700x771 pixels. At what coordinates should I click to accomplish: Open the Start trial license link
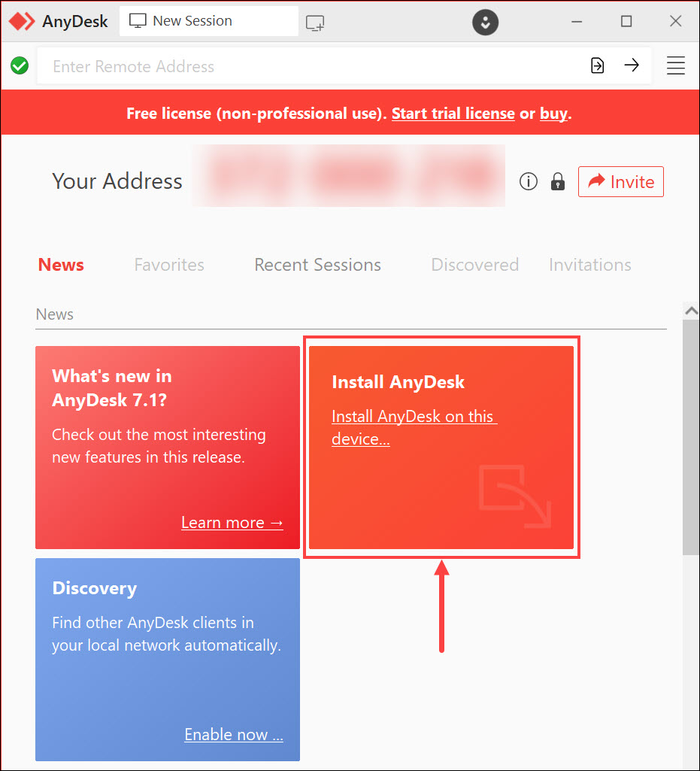[453, 113]
